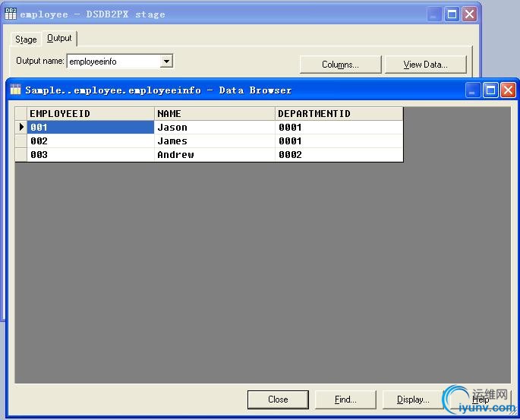
Task: Open the Columns... dialog
Action: pos(340,65)
